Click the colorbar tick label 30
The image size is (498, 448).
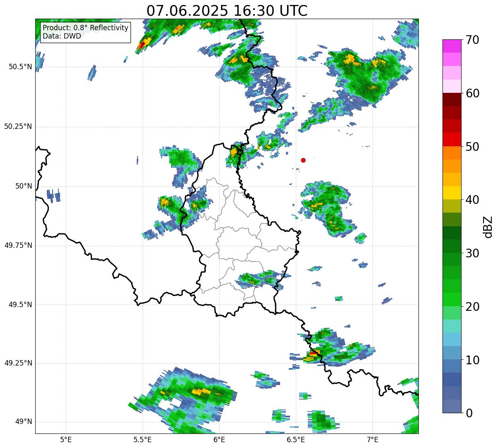click(472, 253)
